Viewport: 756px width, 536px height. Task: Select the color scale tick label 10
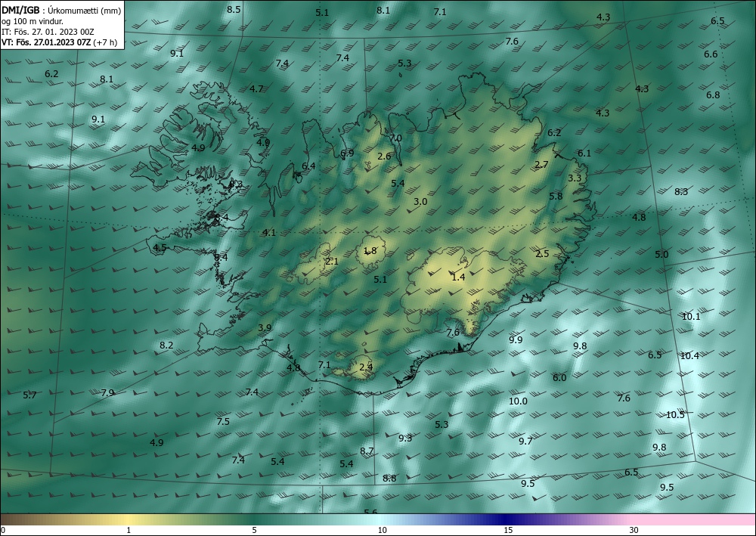point(382,530)
